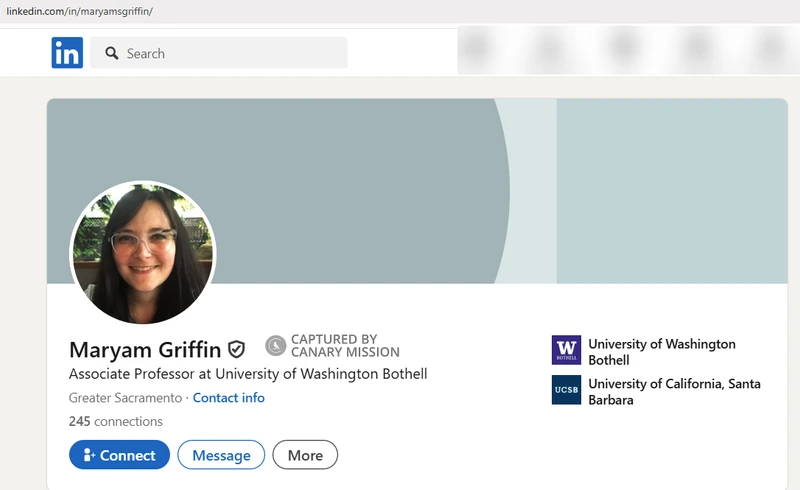This screenshot has width=800, height=490.
Task: Click the UCSB logo icon
Action: (x=566, y=390)
